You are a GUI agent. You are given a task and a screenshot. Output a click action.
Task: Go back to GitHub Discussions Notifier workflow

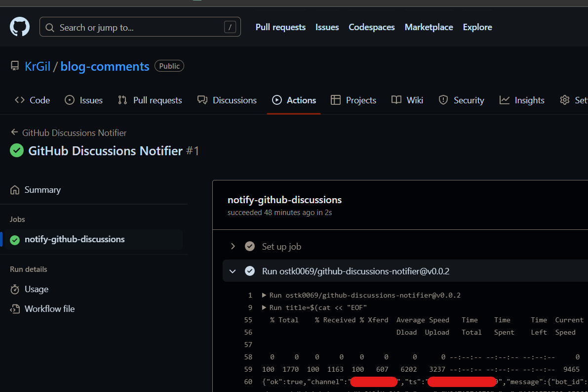click(74, 133)
